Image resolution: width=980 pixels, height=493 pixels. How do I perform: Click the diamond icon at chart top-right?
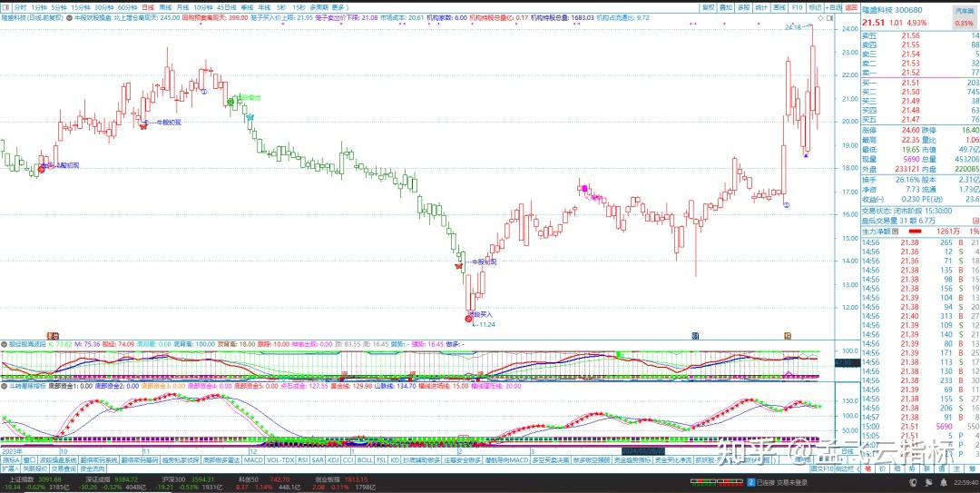(819, 17)
